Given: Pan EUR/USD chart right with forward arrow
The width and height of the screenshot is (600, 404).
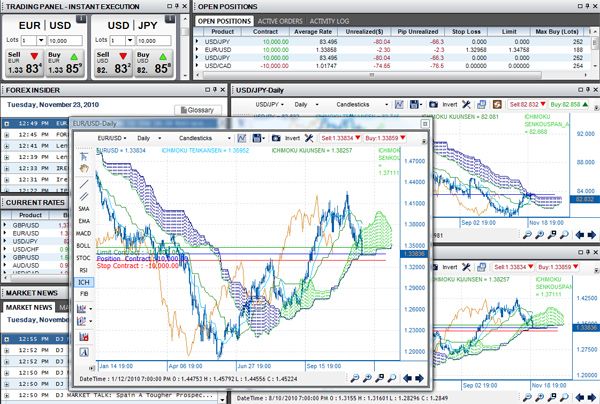Looking at the screenshot, I should (x=420, y=378).
